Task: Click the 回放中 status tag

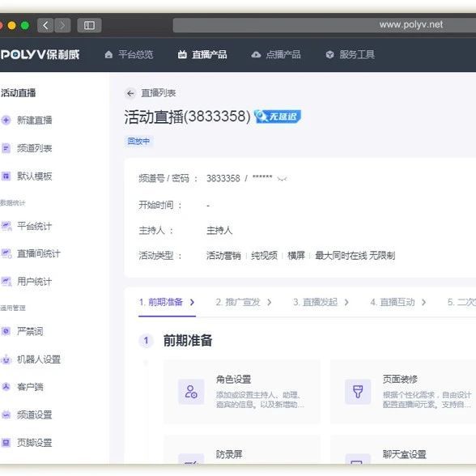Action: pyautogui.click(x=138, y=142)
